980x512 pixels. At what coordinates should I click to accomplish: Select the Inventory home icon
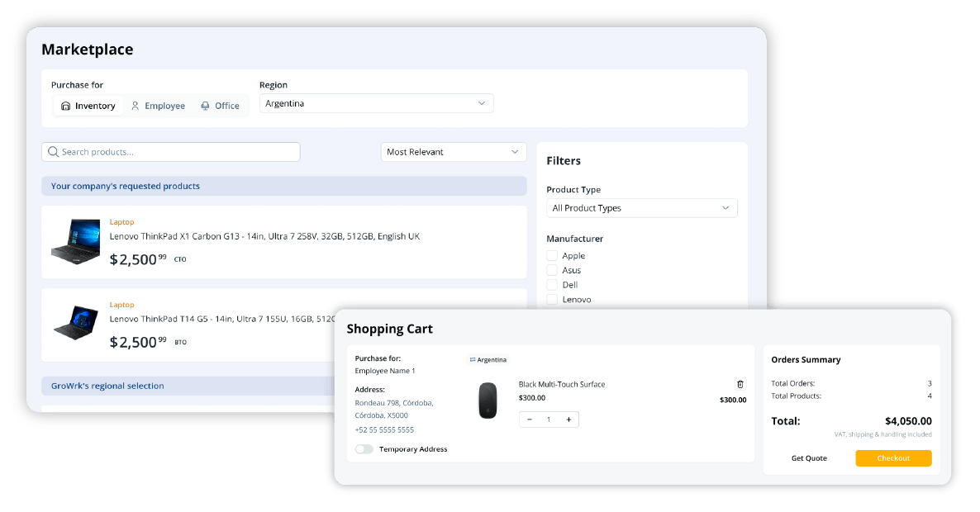(66, 106)
